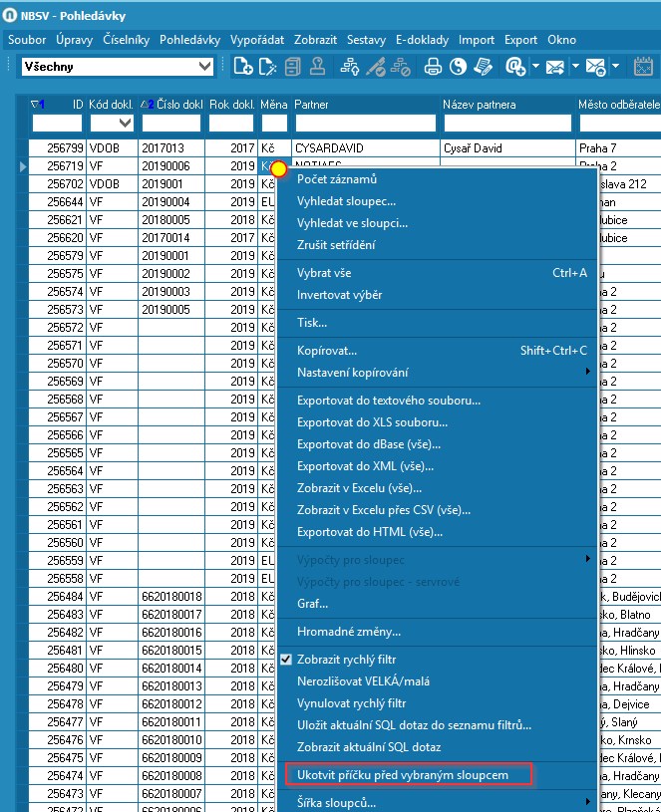The image size is (661, 812).
Task: Click the hierarchy upload icon
Action: (x=350, y=67)
